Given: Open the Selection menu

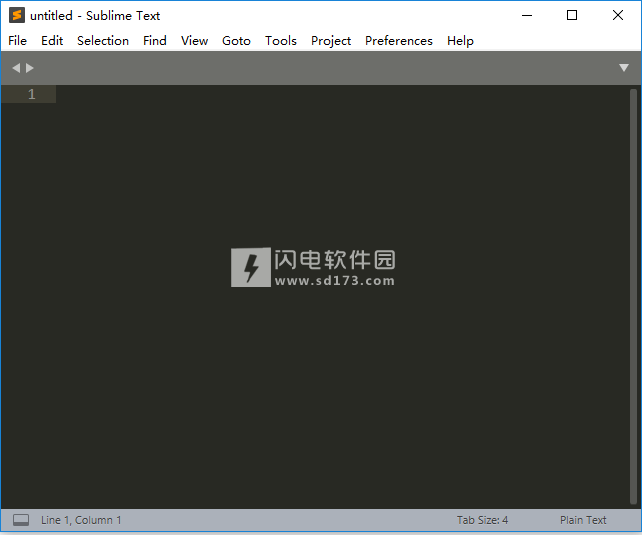Looking at the screenshot, I should point(103,41).
